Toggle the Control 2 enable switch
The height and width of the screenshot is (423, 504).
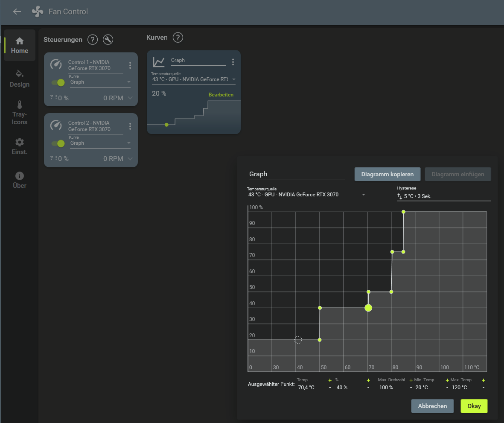58,143
